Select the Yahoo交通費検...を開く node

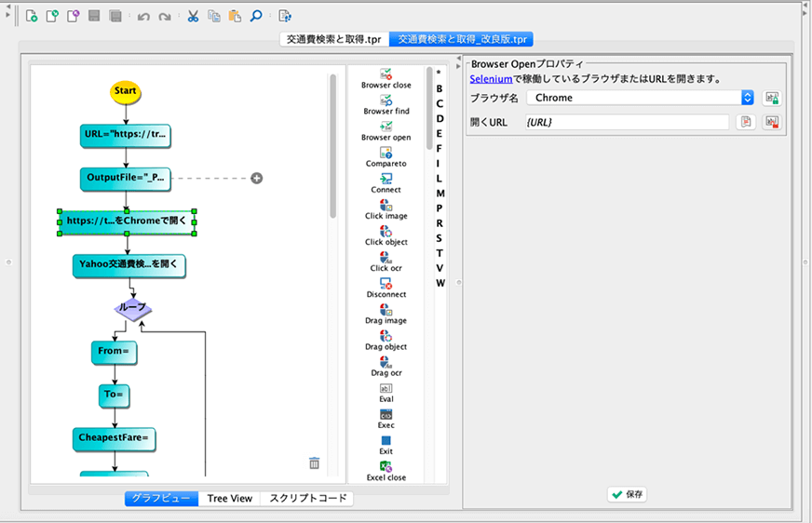click(x=129, y=265)
